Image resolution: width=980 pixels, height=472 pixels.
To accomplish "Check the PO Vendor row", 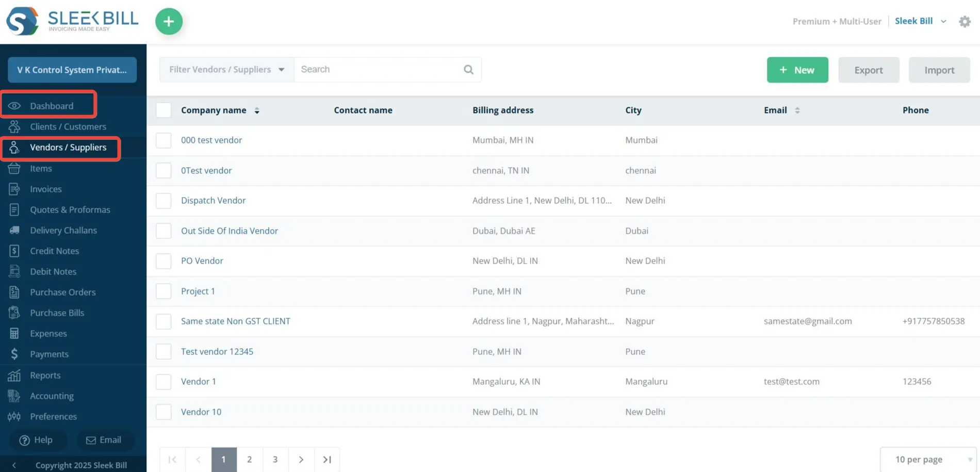I will click(164, 261).
